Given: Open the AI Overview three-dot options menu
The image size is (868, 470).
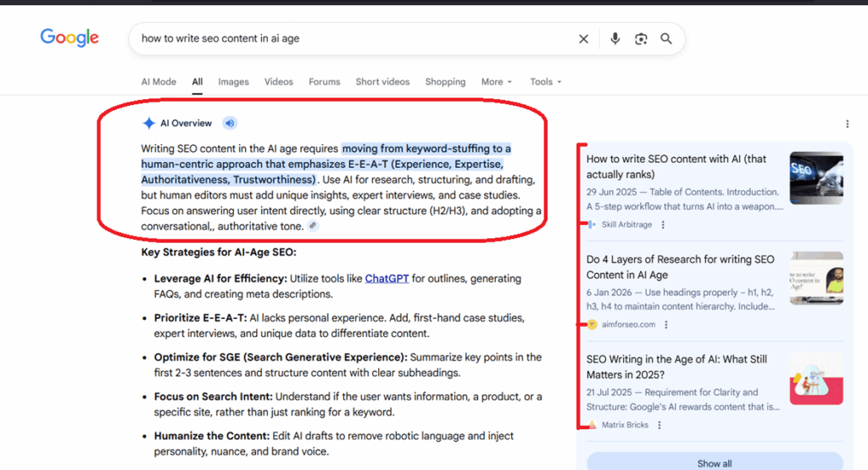Looking at the screenshot, I should [847, 124].
